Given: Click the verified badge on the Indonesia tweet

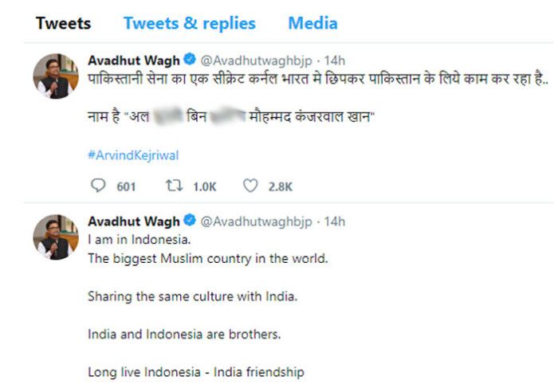Looking at the screenshot, I should (x=189, y=220).
